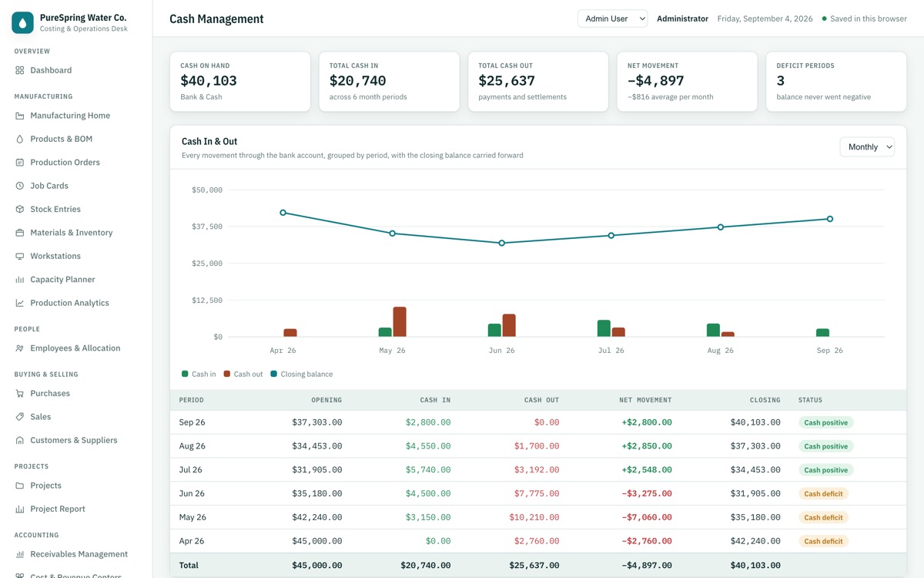Click the Workstations monitor icon
The height and width of the screenshot is (578, 924).
[x=20, y=256]
